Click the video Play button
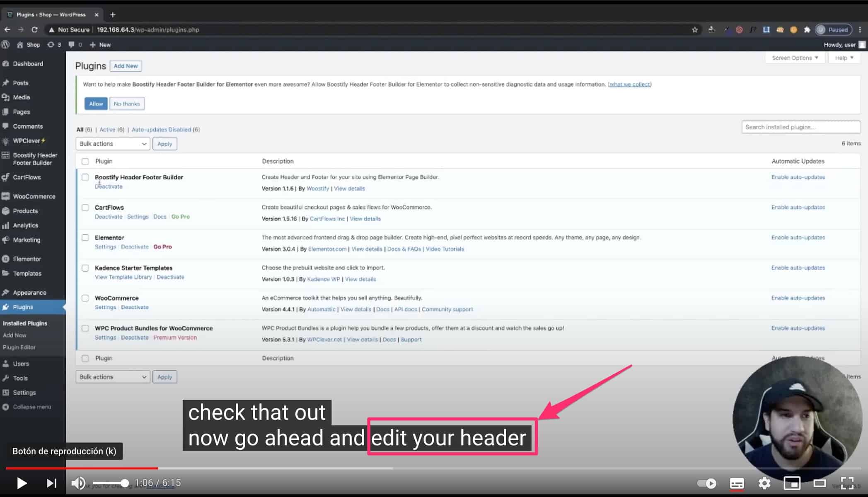This screenshot has height=497, width=868. (22, 483)
